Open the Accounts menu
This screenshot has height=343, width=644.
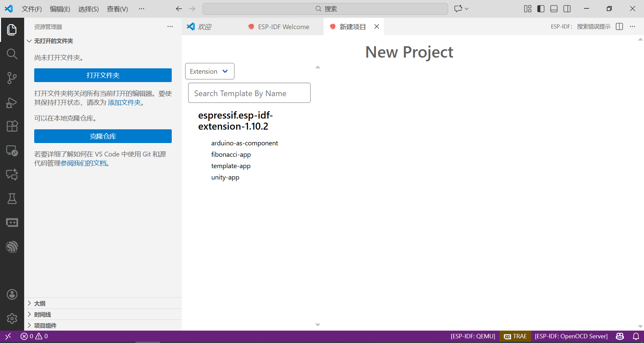(x=12, y=294)
